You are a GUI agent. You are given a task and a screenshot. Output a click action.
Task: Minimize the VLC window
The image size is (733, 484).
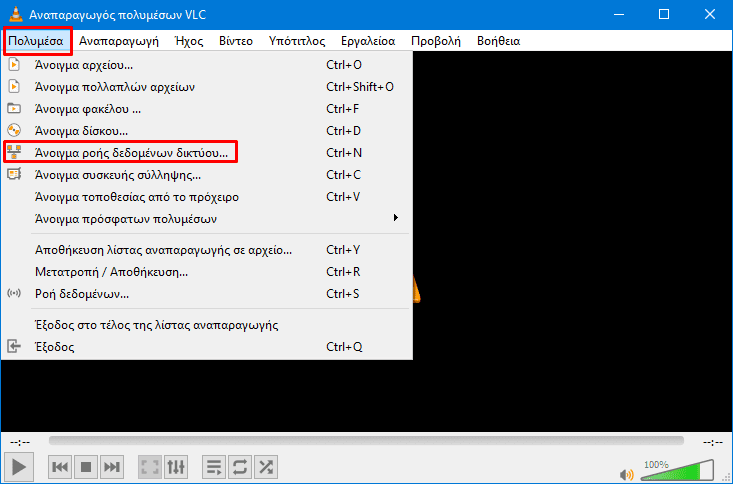(x=619, y=14)
